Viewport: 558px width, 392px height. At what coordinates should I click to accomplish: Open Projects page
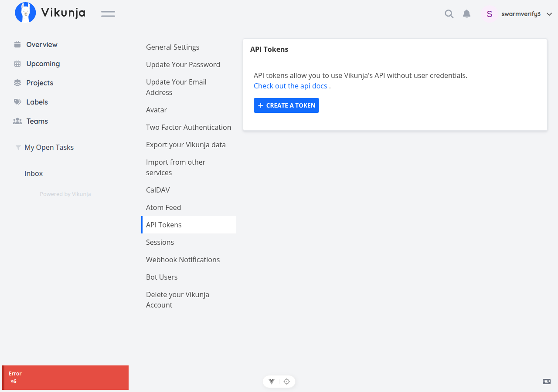point(40,83)
